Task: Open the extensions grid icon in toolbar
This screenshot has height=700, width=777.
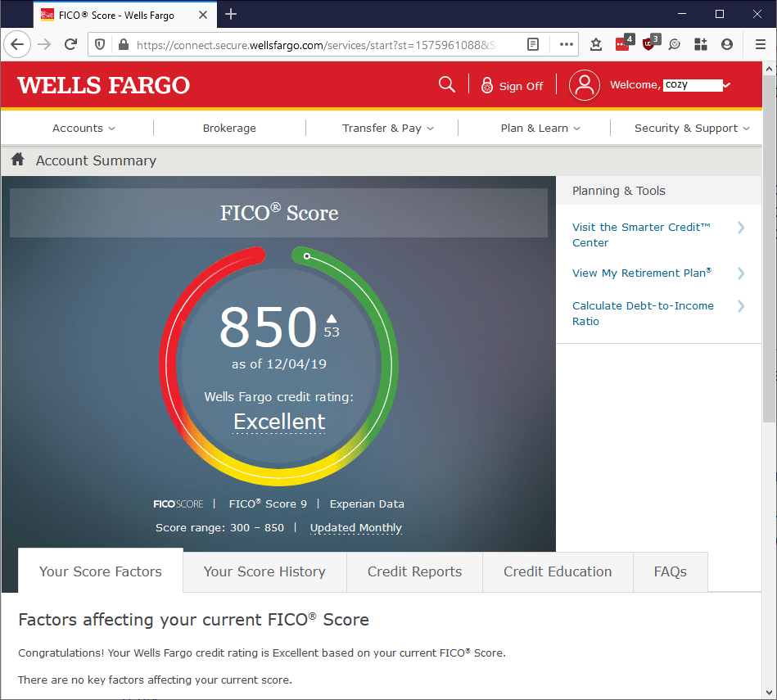Action: click(701, 44)
